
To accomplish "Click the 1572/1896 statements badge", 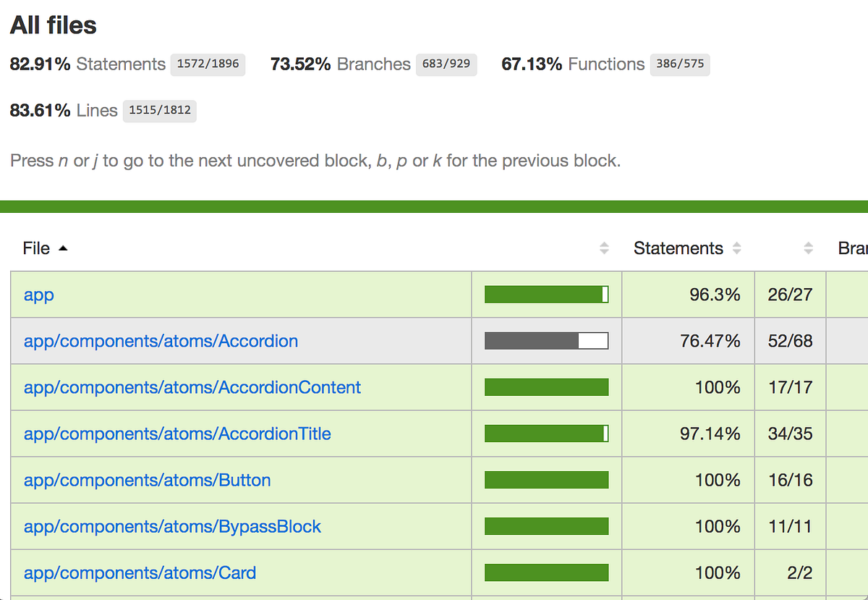I will tap(208, 64).
